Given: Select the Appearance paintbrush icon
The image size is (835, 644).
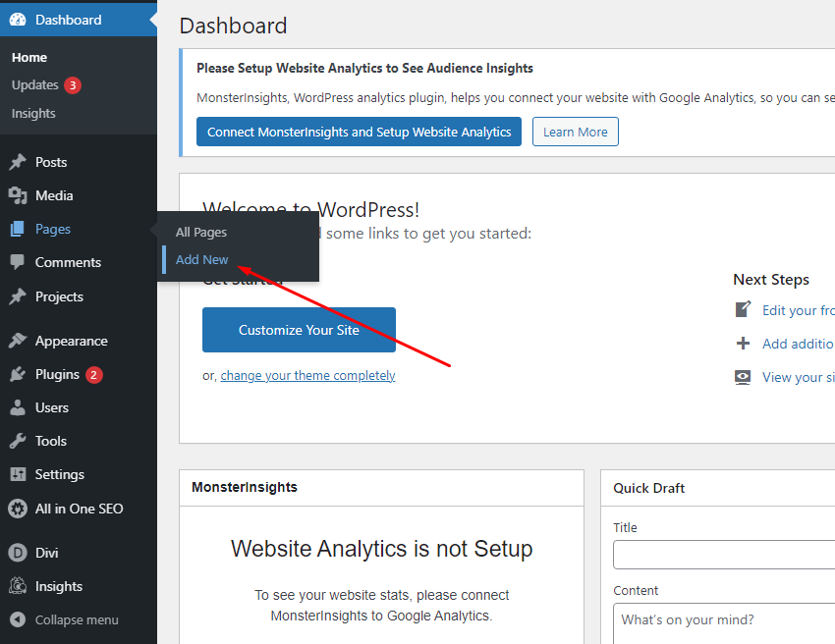Looking at the screenshot, I should pos(18,341).
